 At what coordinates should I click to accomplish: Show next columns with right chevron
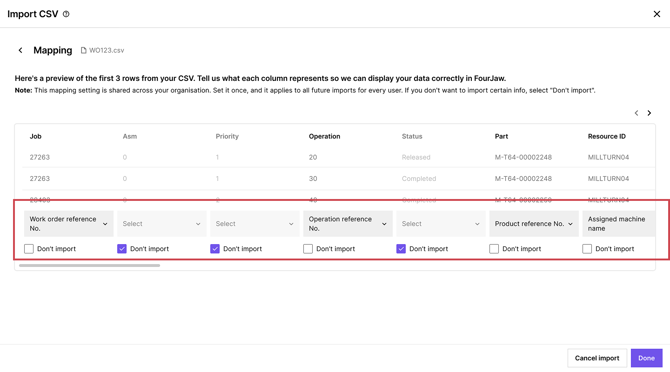(x=649, y=113)
